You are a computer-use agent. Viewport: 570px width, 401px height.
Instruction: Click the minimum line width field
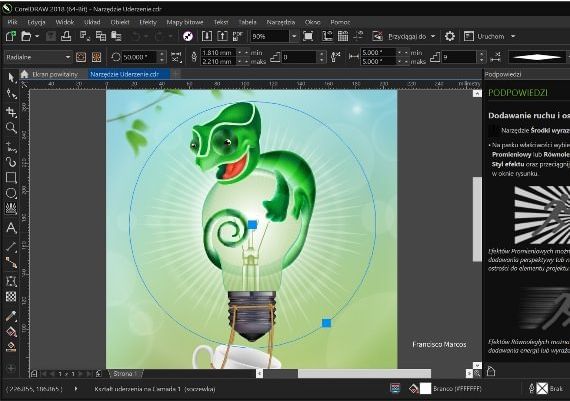[219, 53]
